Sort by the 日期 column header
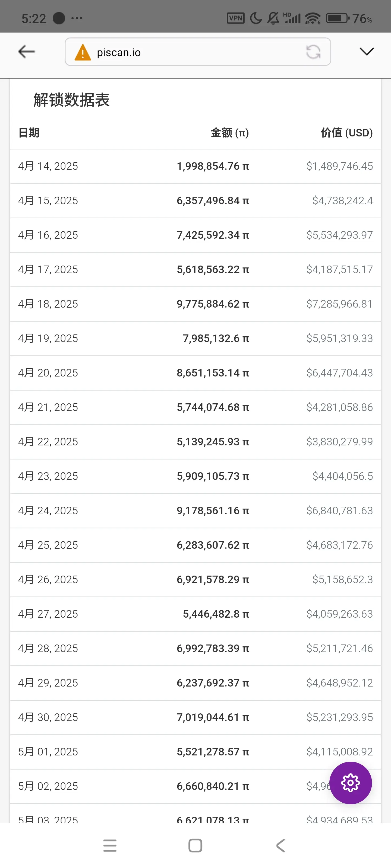This screenshot has width=391, height=868. [x=29, y=133]
